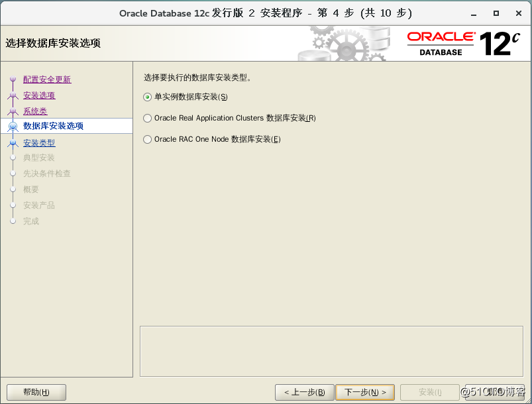
Task: Select the single instance database installation option
Action: (186, 97)
